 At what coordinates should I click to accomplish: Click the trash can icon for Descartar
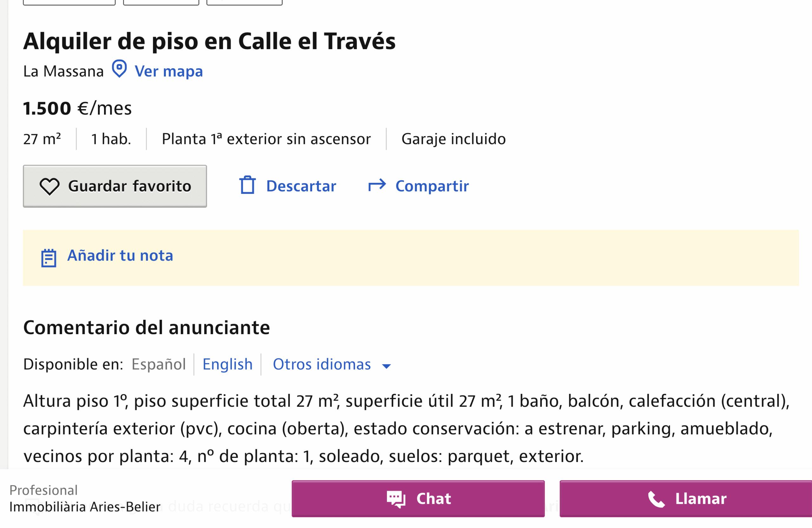247,185
